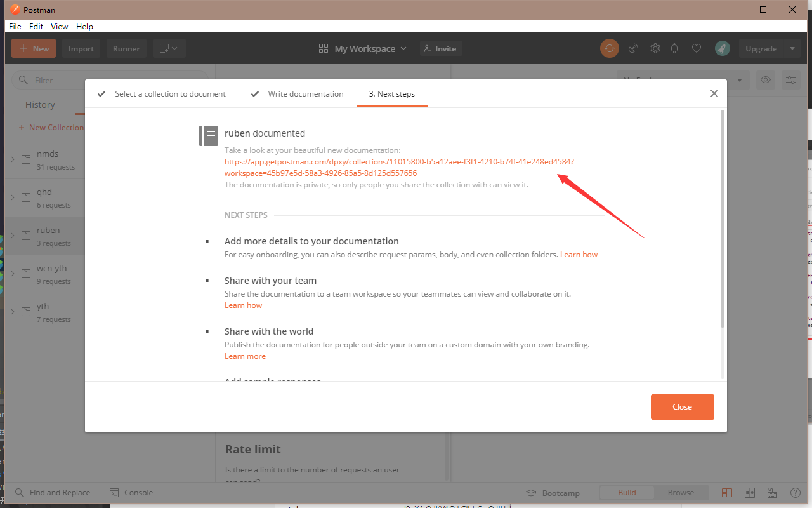Click the New button
The height and width of the screenshot is (508, 812).
point(34,48)
